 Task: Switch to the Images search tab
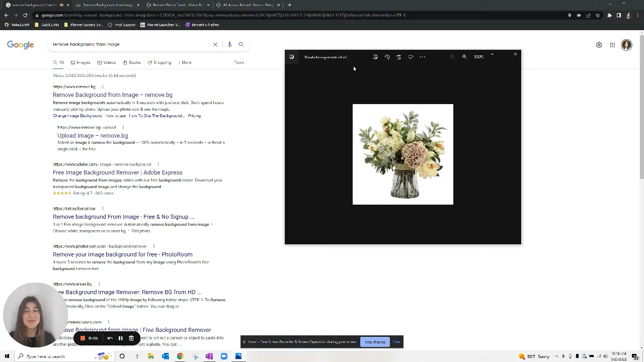point(80,62)
